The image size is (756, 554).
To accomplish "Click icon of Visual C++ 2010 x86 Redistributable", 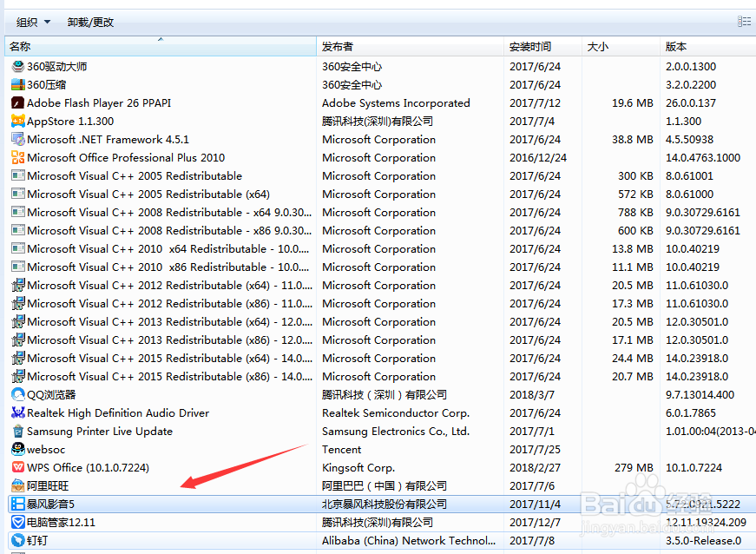I will [x=18, y=267].
